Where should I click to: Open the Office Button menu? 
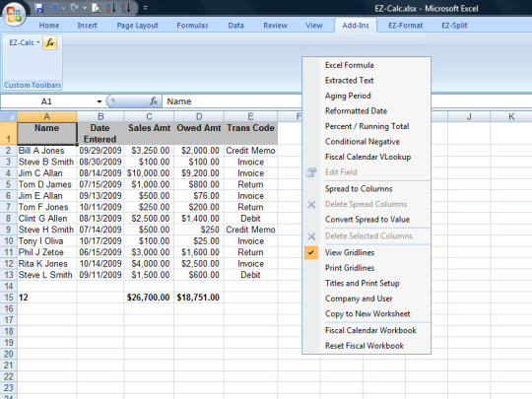pyautogui.click(x=14, y=14)
